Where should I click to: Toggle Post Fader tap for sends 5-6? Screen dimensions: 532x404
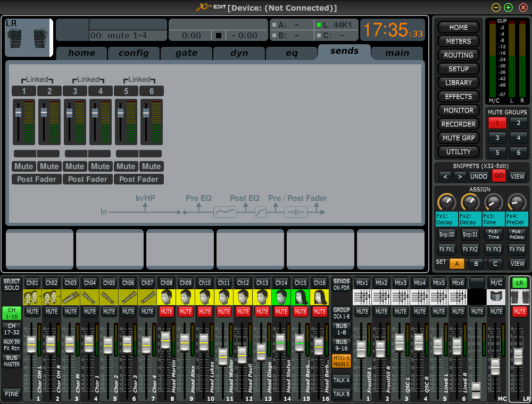[x=139, y=179]
